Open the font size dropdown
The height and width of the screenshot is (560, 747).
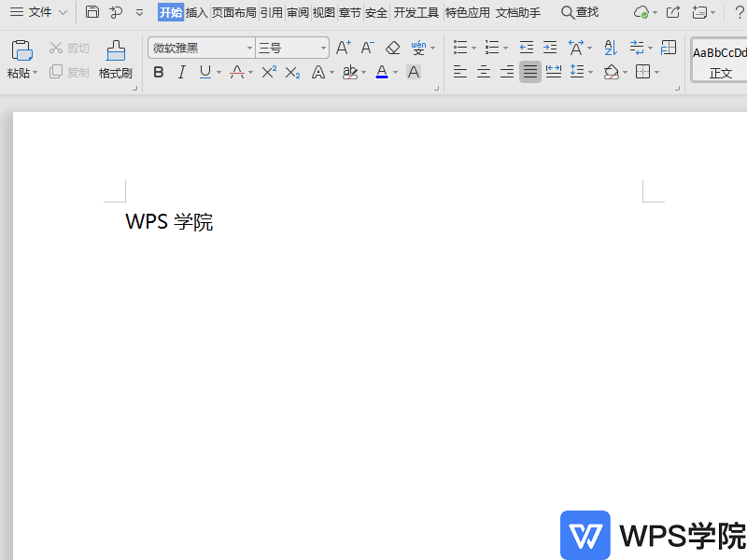(321, 47)
